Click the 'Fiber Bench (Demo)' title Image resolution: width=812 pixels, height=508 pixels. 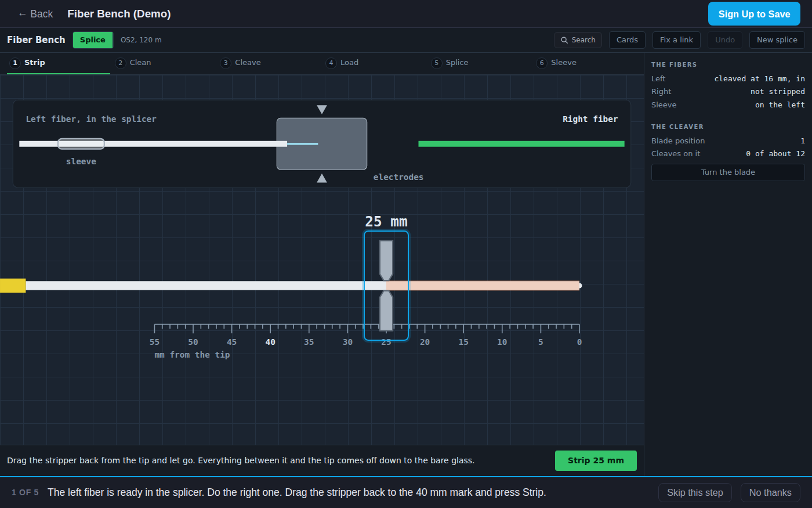(x=119, y=14)
